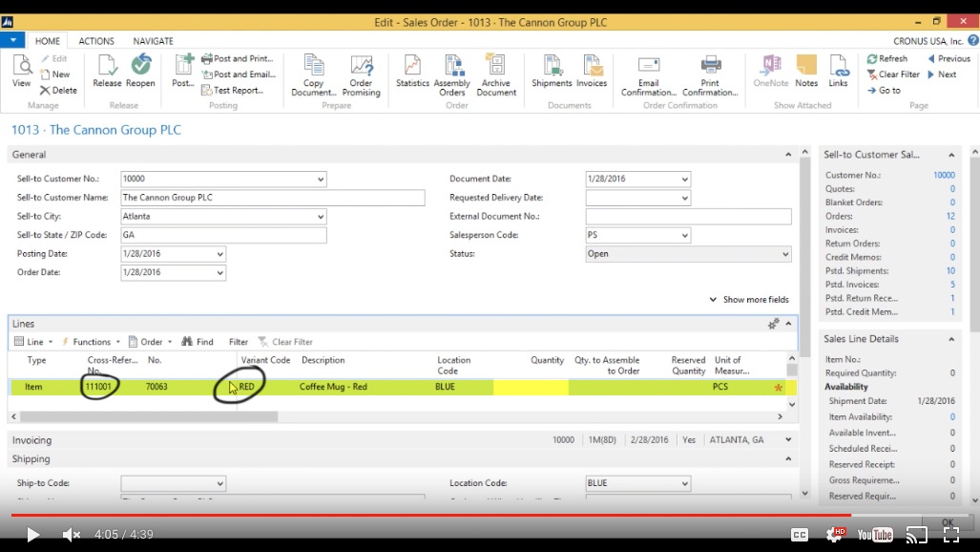Click Archive Document
Screen dimensions: 980x552
496,75
